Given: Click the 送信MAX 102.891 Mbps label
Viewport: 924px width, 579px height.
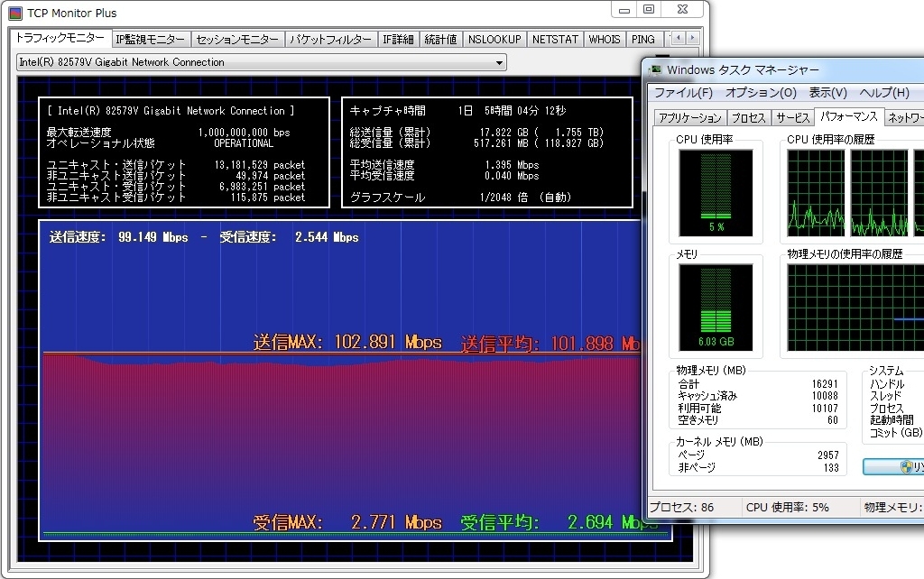Looking at the screenshot, I should 347,342.
